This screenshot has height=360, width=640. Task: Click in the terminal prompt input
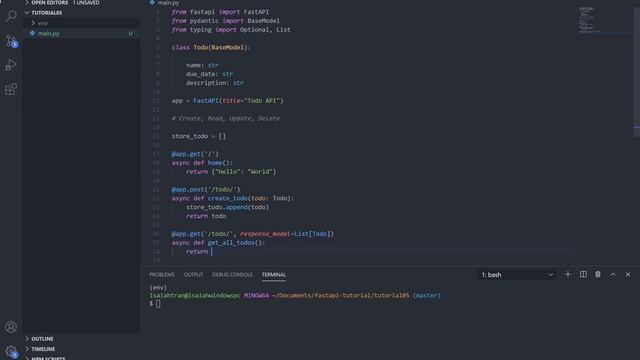tap(158, 304)
